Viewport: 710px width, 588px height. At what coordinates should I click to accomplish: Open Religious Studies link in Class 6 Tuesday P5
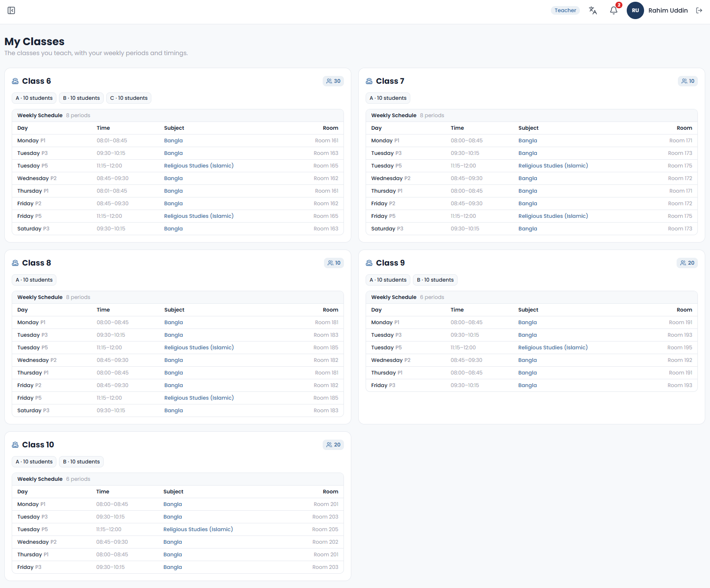[199, 166]
